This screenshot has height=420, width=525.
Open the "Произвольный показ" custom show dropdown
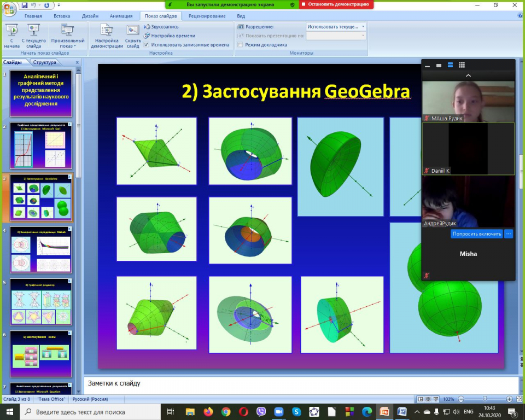tap(68, 36)
